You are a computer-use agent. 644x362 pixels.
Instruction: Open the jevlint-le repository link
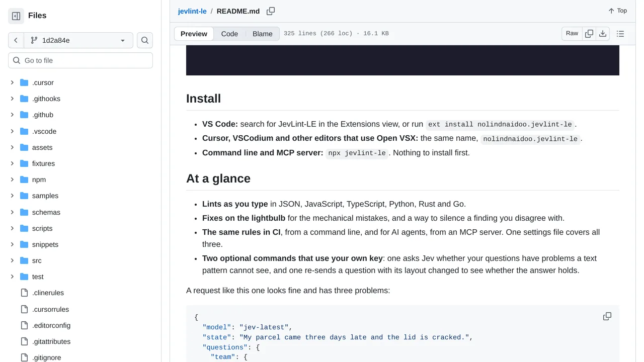[192, 11]
